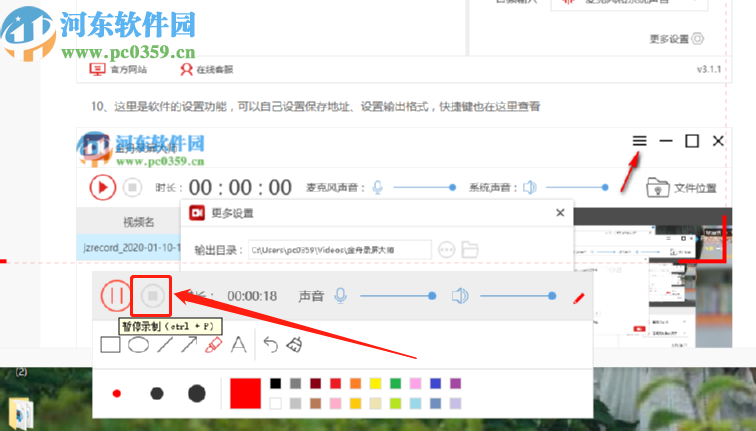Start recording with main window play button
The width and height of the screenshot is (756, 431).
tap(103, 188)
